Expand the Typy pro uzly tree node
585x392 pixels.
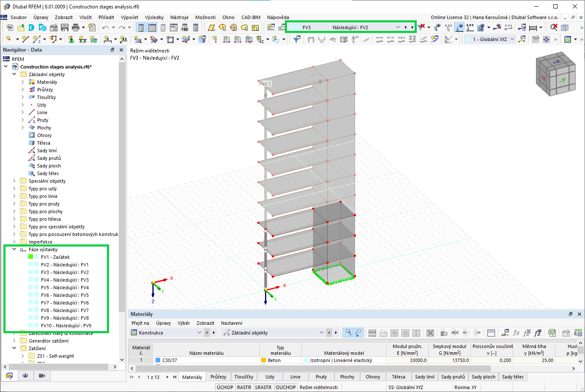(14, 189)
